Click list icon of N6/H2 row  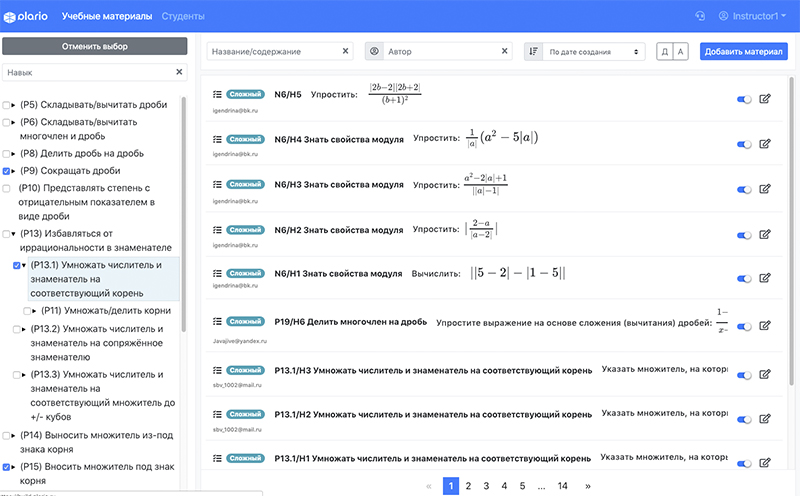pos(217,230)
